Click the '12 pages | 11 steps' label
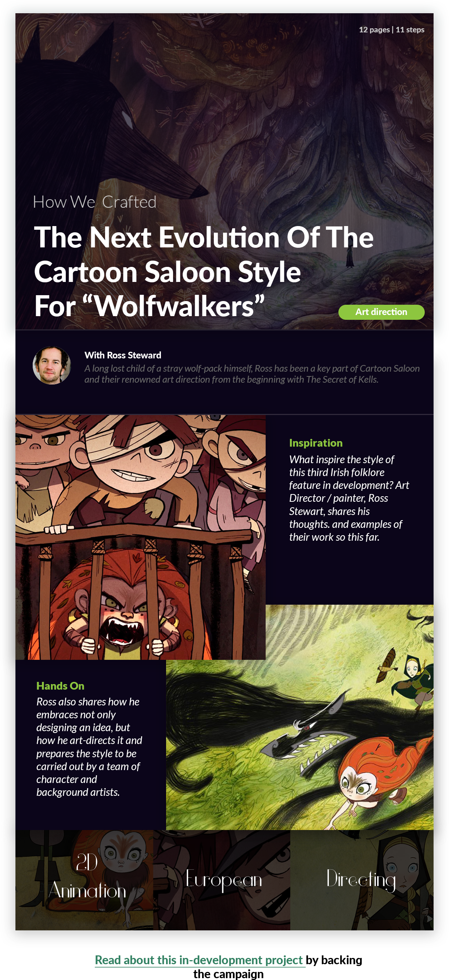 (391, 30)
